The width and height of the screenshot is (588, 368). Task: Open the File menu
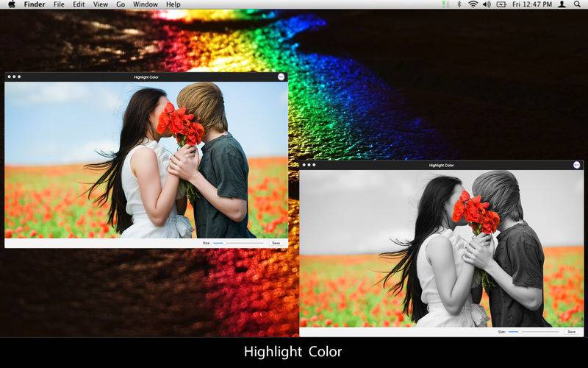pos(59,4)
